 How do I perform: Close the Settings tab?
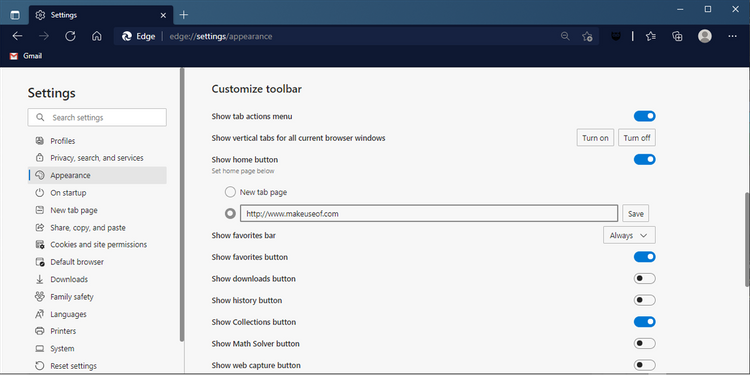tap(163, 15)
